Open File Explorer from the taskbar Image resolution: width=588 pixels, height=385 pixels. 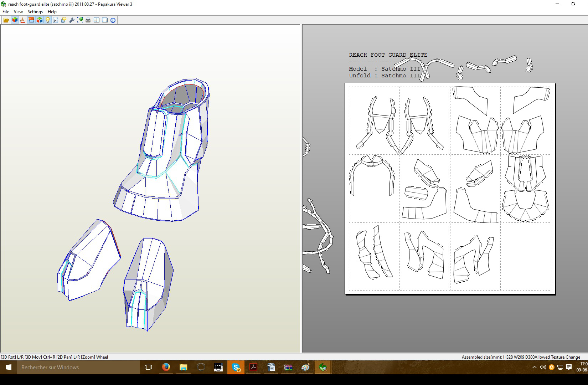click(x=184, y=367)
